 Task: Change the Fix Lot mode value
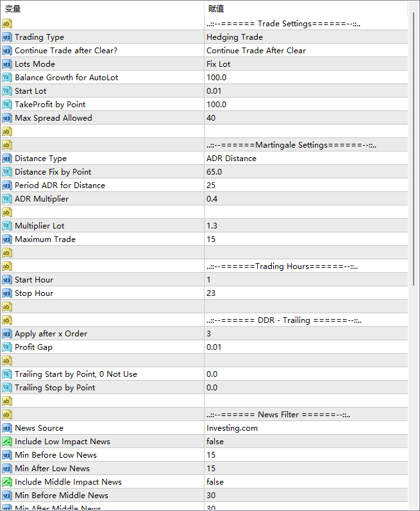(218, 64)
